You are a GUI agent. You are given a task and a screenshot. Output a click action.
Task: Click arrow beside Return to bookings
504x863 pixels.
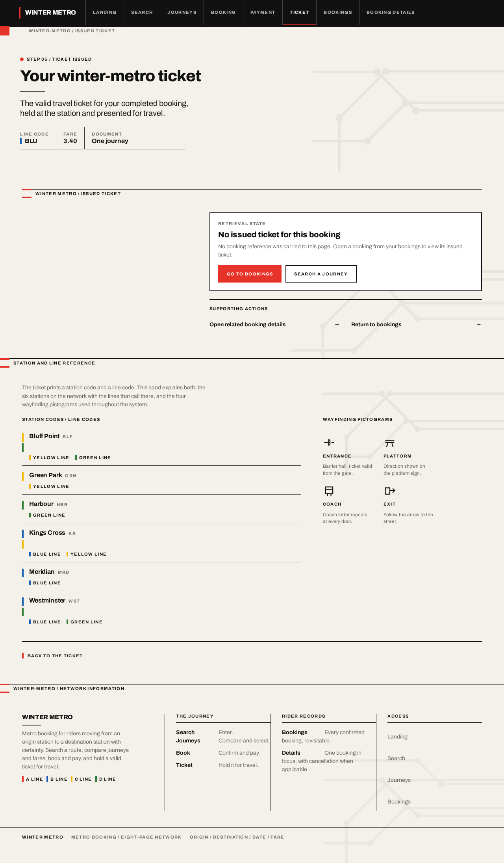pos(479,324)
